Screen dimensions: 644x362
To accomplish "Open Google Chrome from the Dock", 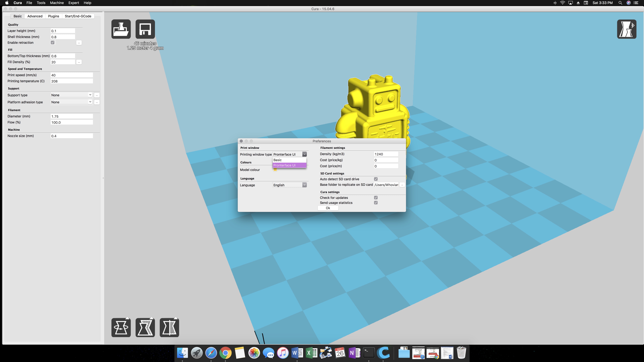I will click(x=225, y=353).
